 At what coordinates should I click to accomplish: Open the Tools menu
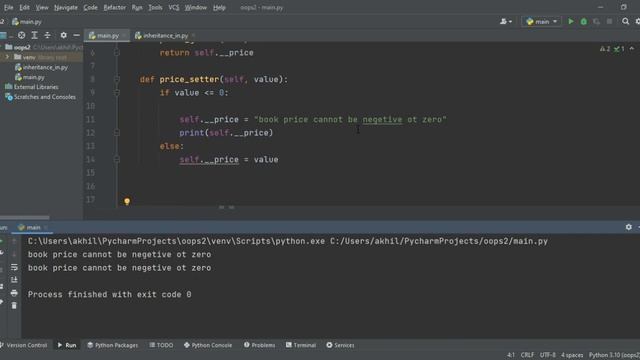[155, 7]
